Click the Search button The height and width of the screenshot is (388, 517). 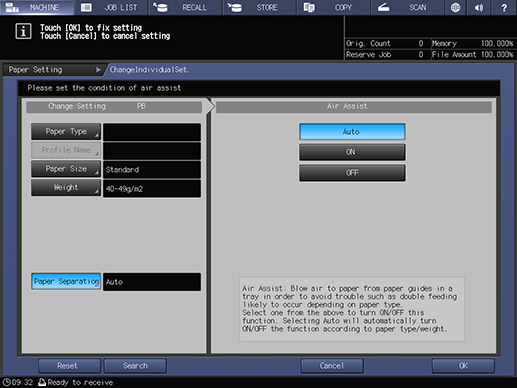pos(135,366)
